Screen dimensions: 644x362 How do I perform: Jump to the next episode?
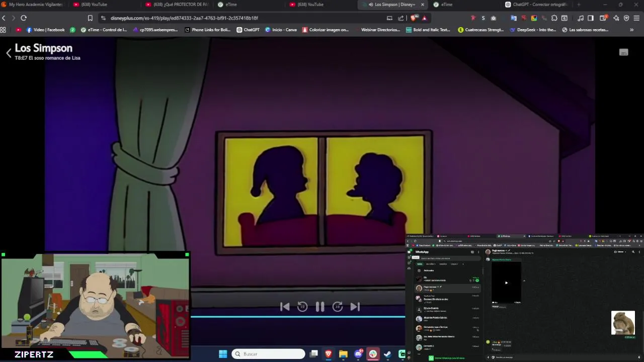[x=355, y=307]
